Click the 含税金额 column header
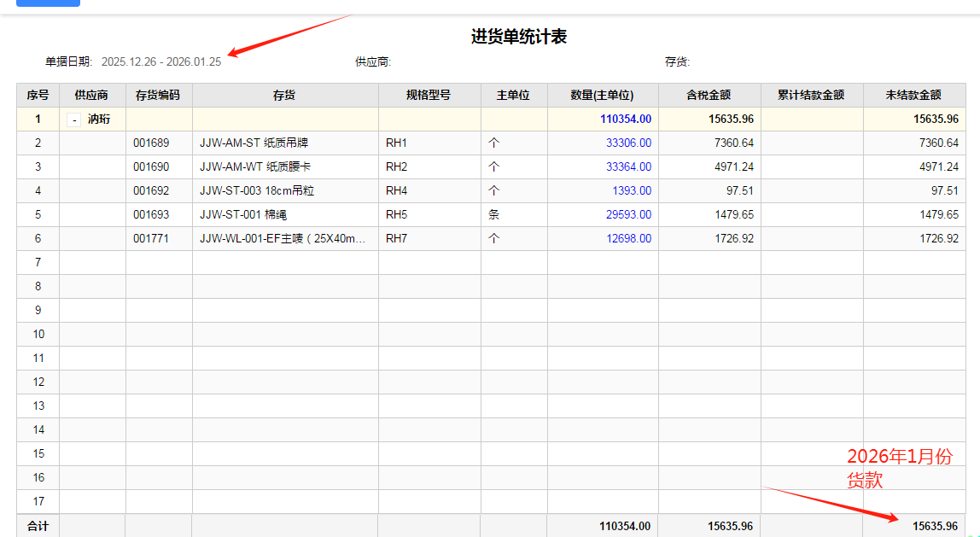Image resolution: width=980 pixels, height=537 pixels. (x=709, y=96)
